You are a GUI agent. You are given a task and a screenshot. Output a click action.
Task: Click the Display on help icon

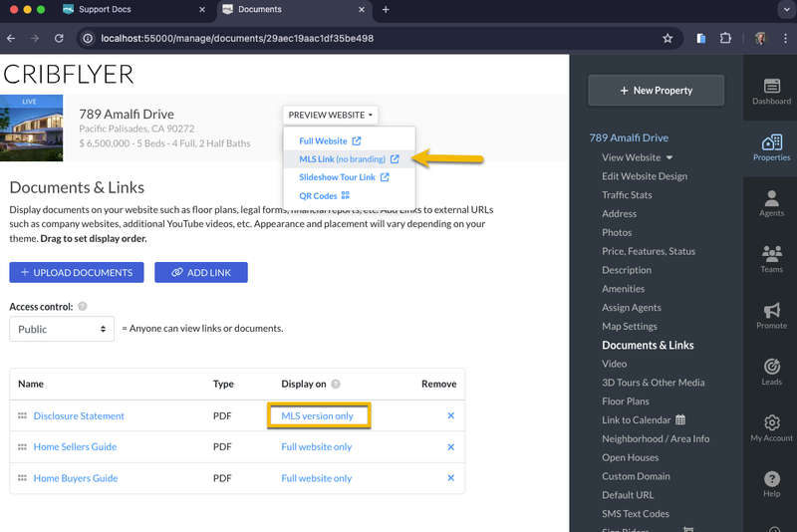click(336, 385)
